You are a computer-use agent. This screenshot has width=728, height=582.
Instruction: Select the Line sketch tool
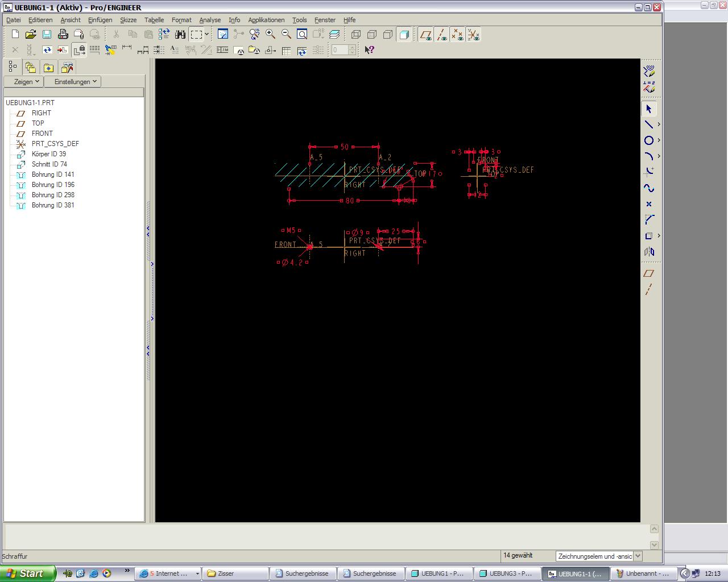click(648, 124)
